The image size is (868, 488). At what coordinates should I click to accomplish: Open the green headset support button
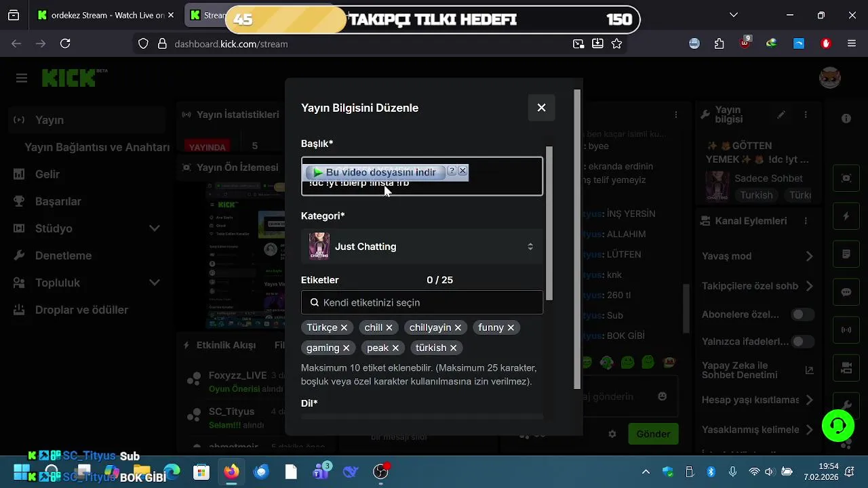[837, 426]
